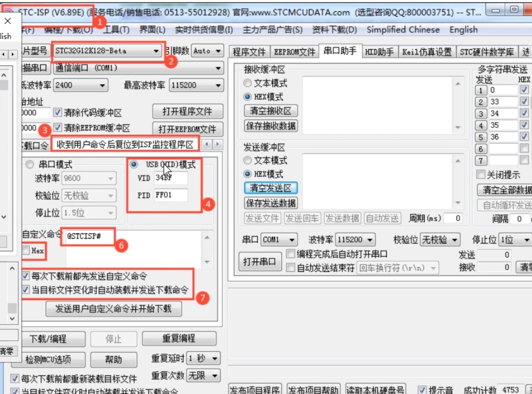Click 清空发送区 button
The width and height of the screenshot is (532, 394).
[271, 188]
